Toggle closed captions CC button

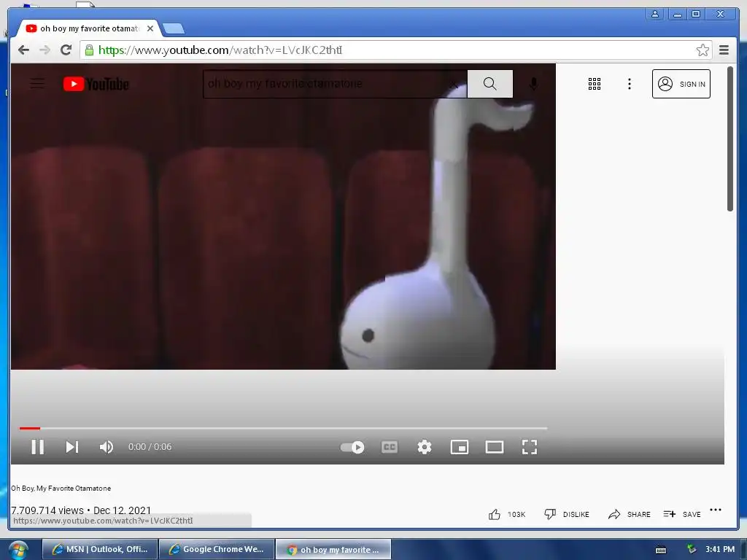[x=390, y=447]
